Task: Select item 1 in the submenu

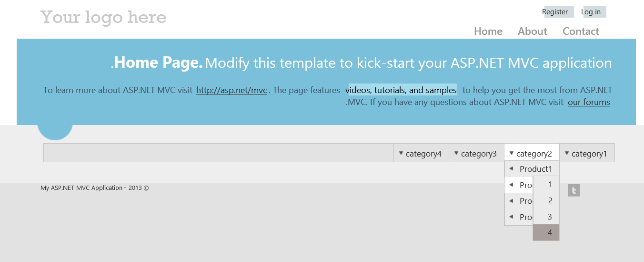Action: 550,184
